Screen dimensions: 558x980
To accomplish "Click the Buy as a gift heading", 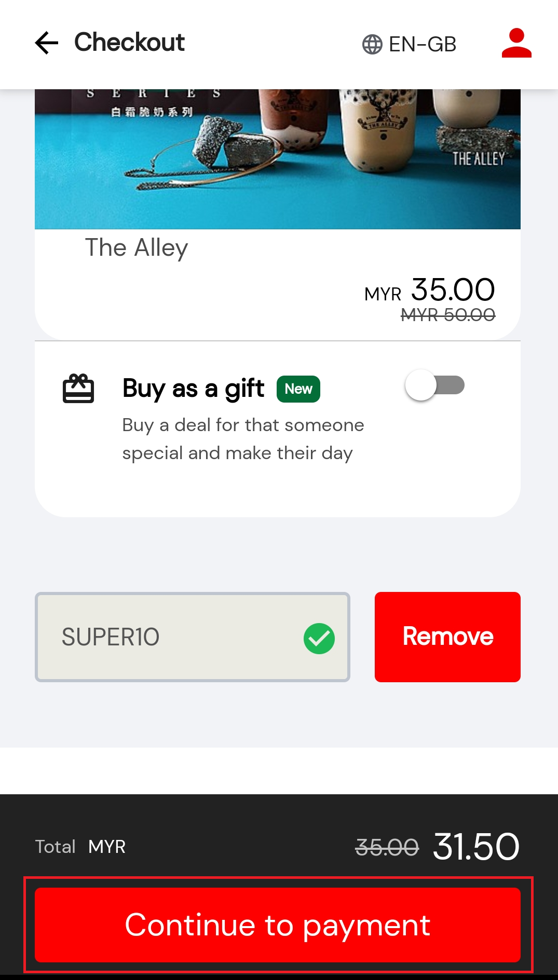I will (193, 389).
